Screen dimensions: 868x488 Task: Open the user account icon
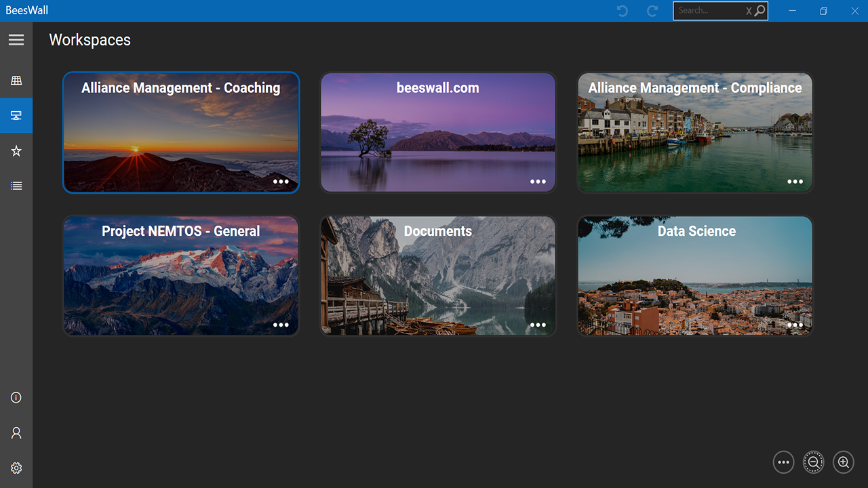(16, 433)
